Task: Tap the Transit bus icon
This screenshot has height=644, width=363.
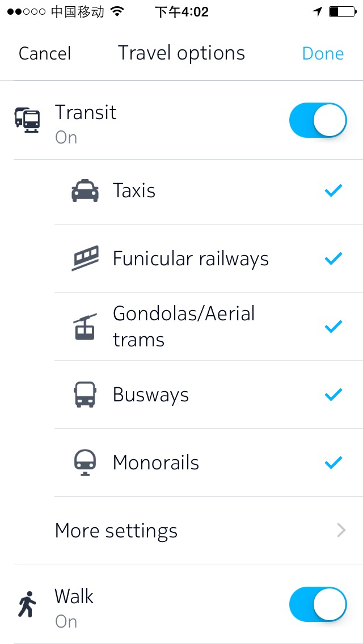Action: click(28, 120)
